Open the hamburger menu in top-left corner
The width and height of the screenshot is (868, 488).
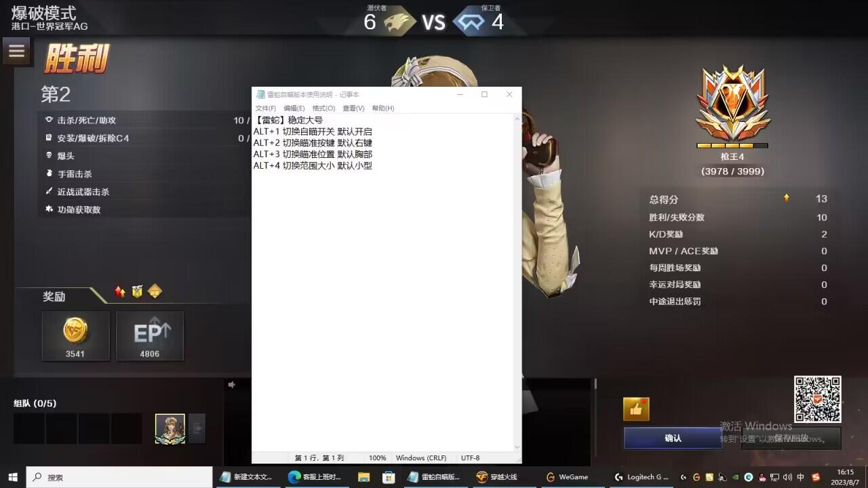pos(17,51)
